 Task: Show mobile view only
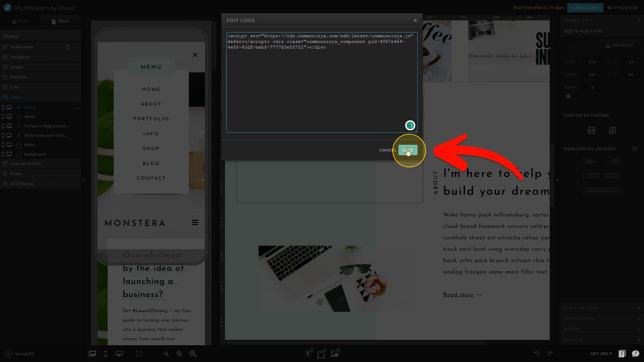(x=106, y=354)
